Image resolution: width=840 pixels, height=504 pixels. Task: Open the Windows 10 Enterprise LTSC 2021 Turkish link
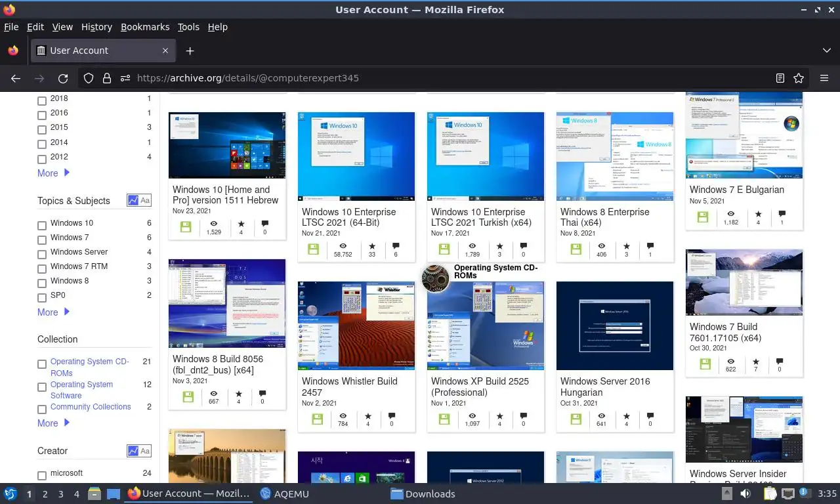pyautogui.click(x=481, y=217)
